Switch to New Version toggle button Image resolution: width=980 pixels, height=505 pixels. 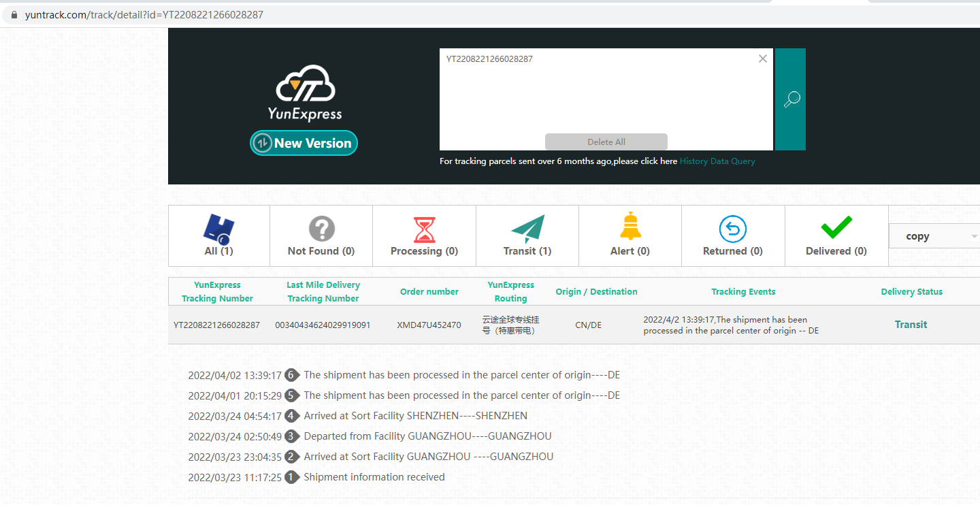coord(304,143)
